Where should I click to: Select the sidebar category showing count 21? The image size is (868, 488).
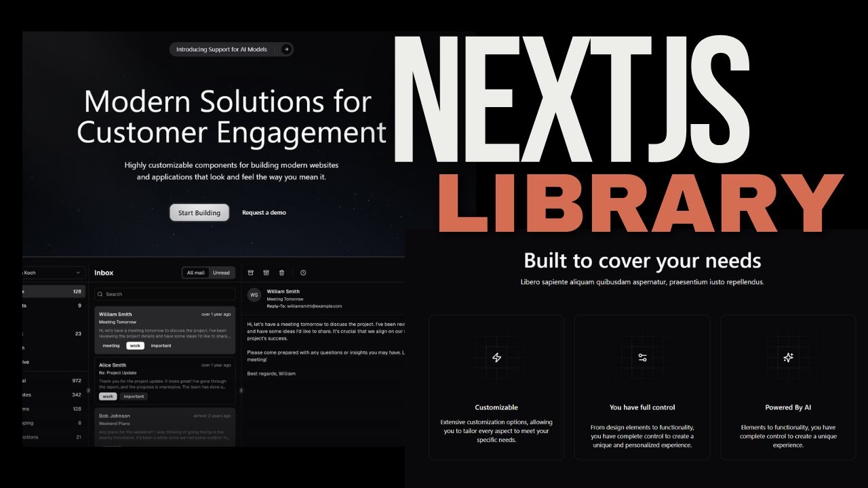click(54, 437)
